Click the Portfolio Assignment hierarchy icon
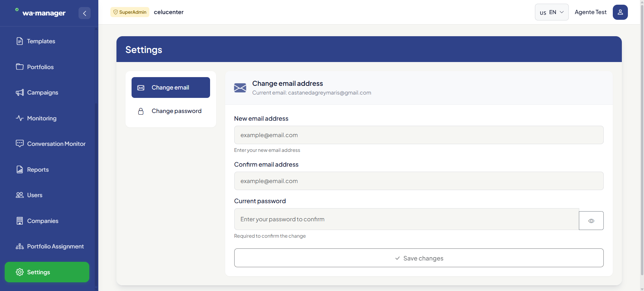The width and height of the screenshot is (644, 291). pos(20,246)
